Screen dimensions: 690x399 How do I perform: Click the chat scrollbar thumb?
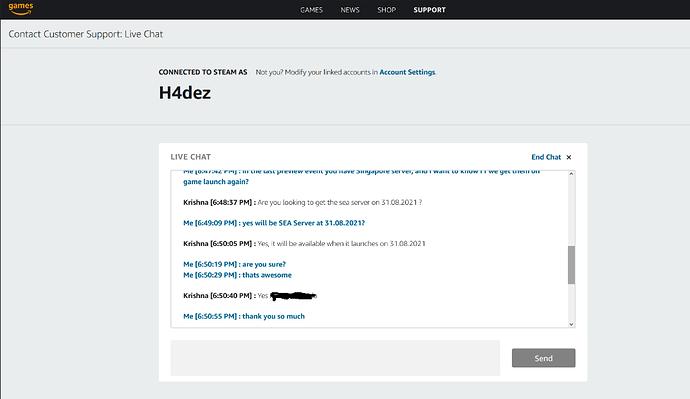(571, 265)
